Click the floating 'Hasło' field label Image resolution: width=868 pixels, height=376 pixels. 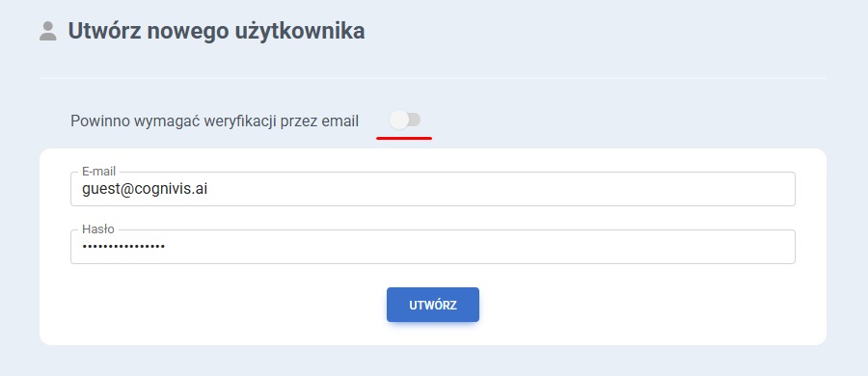(x=98, y=229)
